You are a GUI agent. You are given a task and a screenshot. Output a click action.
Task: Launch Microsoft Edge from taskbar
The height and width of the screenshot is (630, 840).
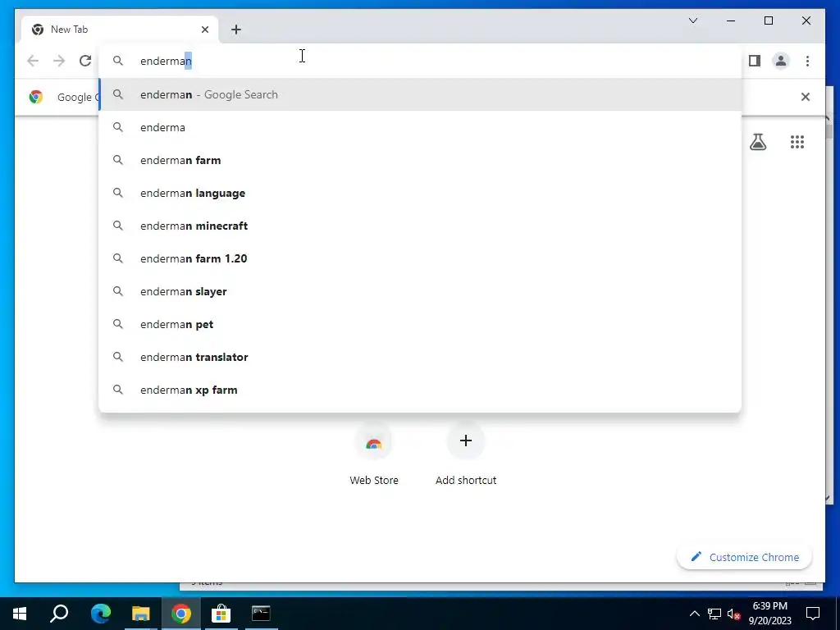point(101,614)
